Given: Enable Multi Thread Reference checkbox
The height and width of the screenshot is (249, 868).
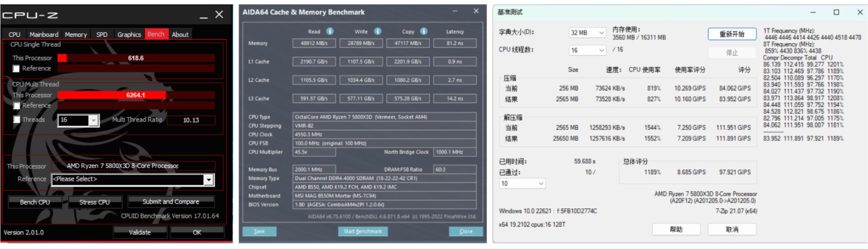Looking at the screenshot, I should [x=16, y=106].
